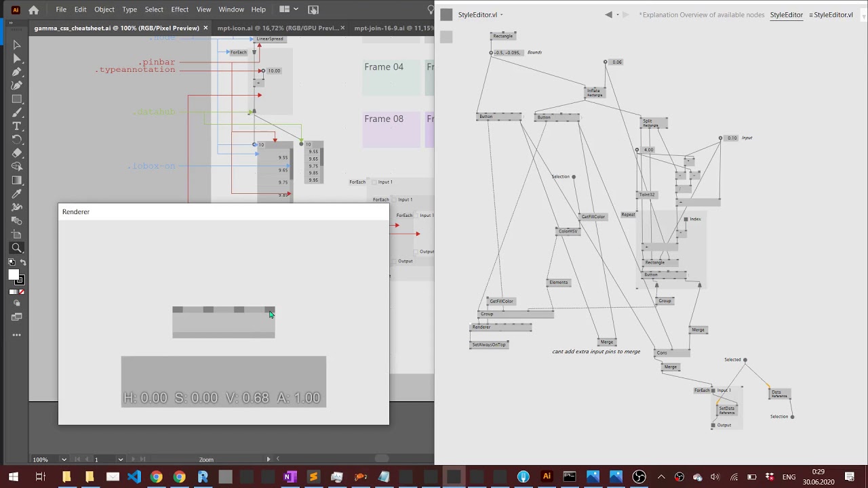Open the Object menu
Viewport: 868px width, 488px height.
pos(104,9)
